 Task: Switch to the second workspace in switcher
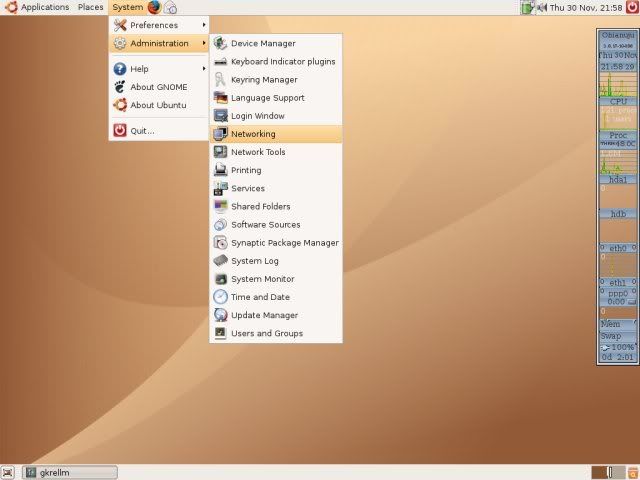617,473
